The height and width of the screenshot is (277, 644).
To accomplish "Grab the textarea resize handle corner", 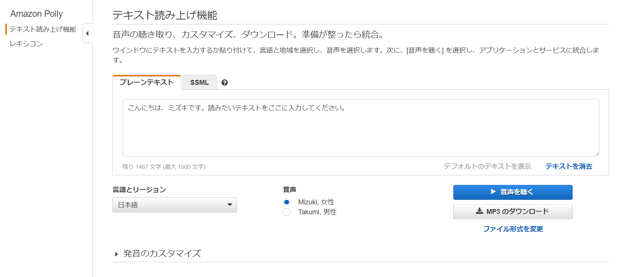I will [x=597, y=154].
